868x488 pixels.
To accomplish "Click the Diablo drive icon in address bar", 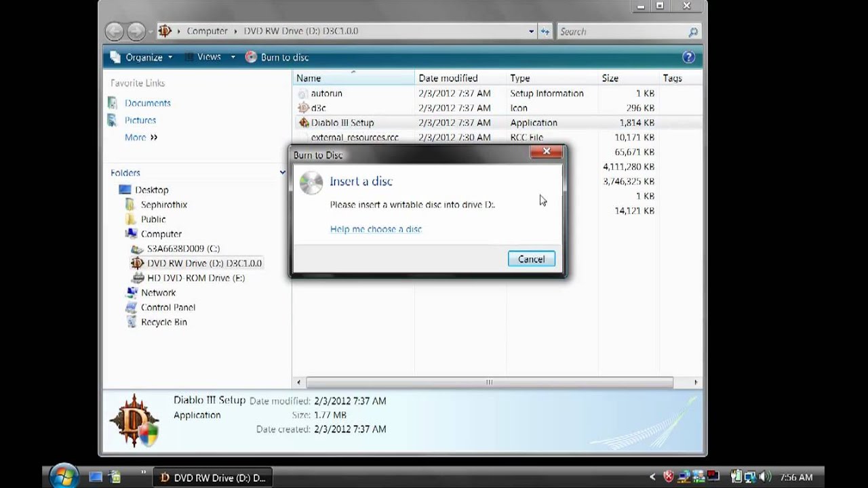I will point(165,31).
